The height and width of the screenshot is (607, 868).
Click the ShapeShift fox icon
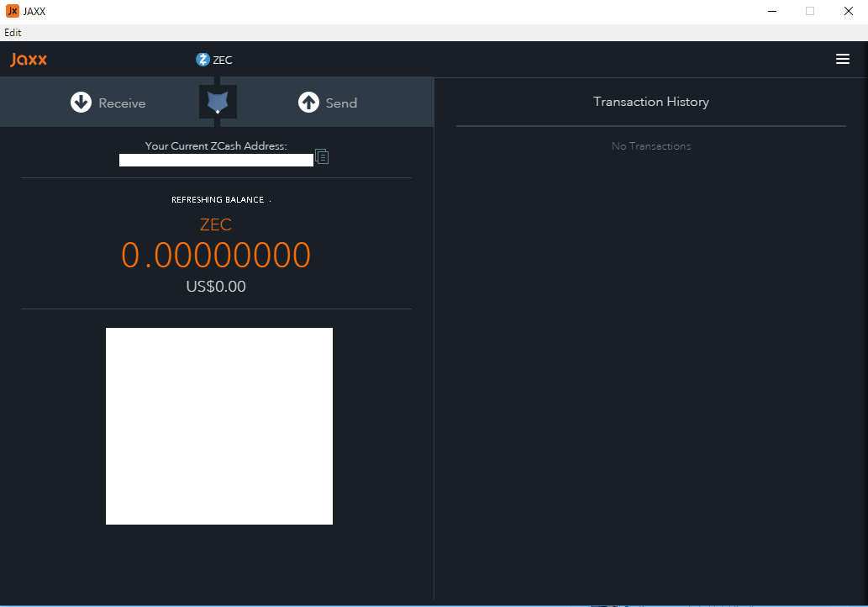(x=218, y=102)
